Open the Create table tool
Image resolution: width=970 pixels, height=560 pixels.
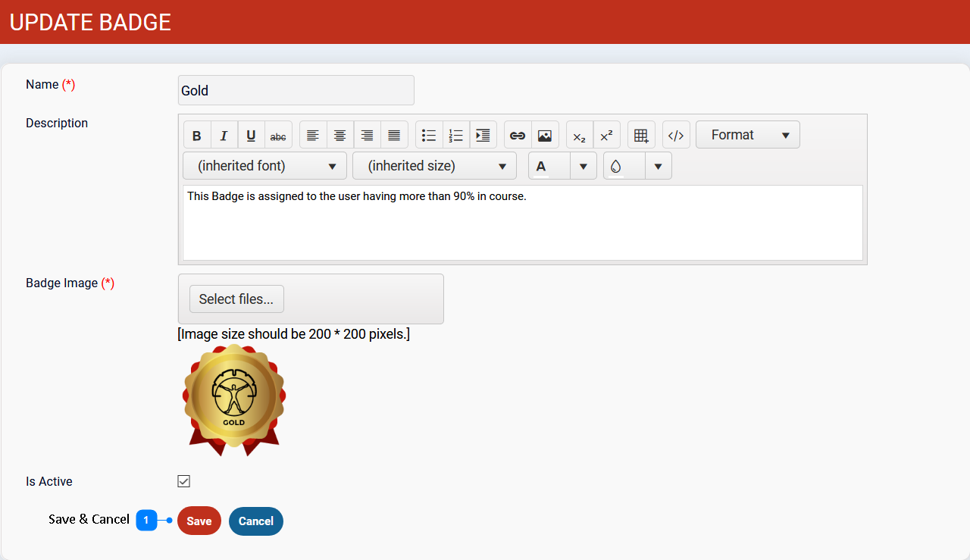pyautogui.click(x=641, y=136)
